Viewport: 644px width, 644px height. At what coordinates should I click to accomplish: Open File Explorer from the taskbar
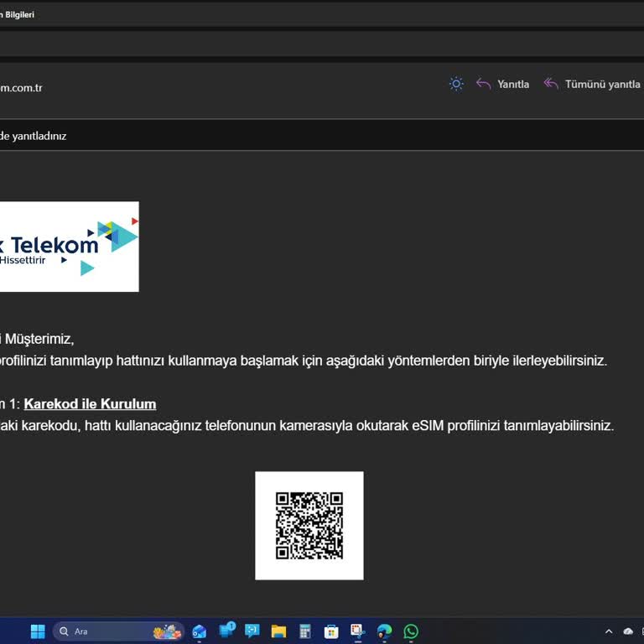pos(278,631)
